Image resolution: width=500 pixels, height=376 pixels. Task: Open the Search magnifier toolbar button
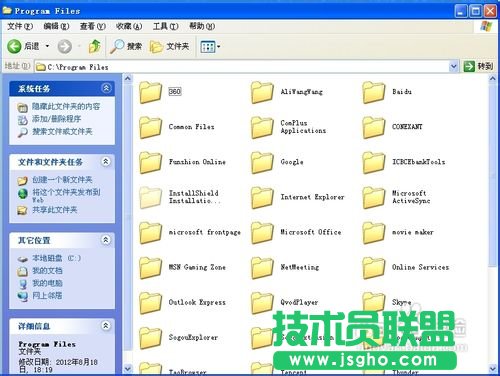click(126, 46)
